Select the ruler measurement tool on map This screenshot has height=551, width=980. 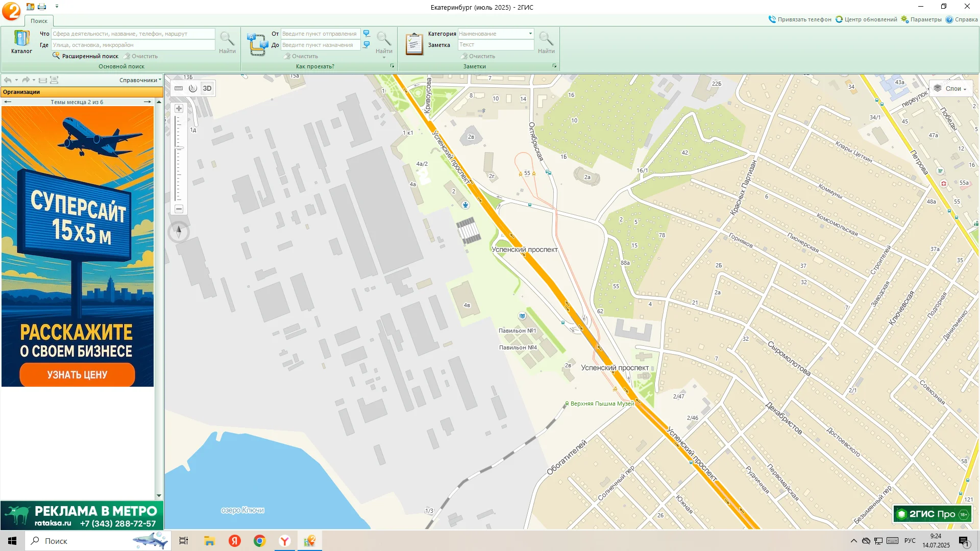point(179,88)
